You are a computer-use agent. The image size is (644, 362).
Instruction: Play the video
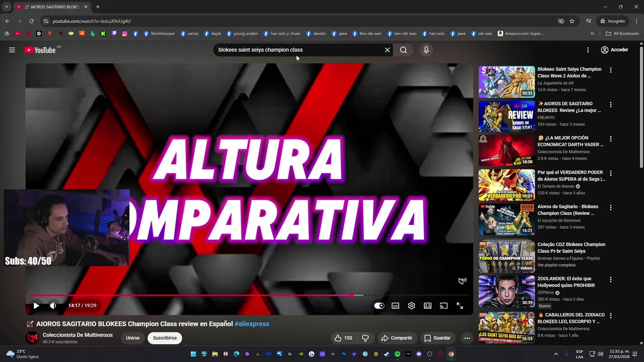coord(36,305)
